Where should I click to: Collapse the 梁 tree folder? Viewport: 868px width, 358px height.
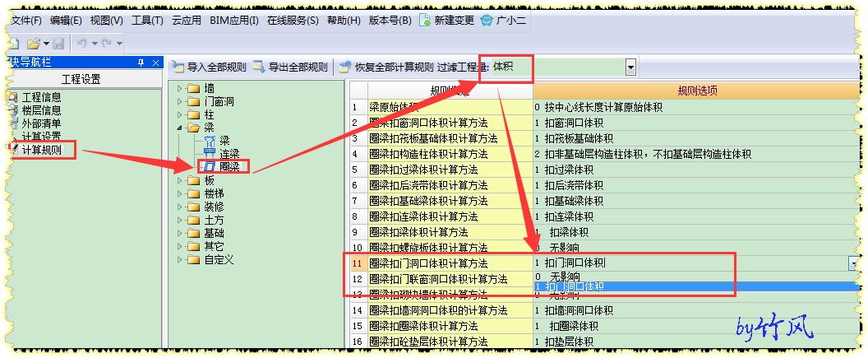tap(179, 128)
